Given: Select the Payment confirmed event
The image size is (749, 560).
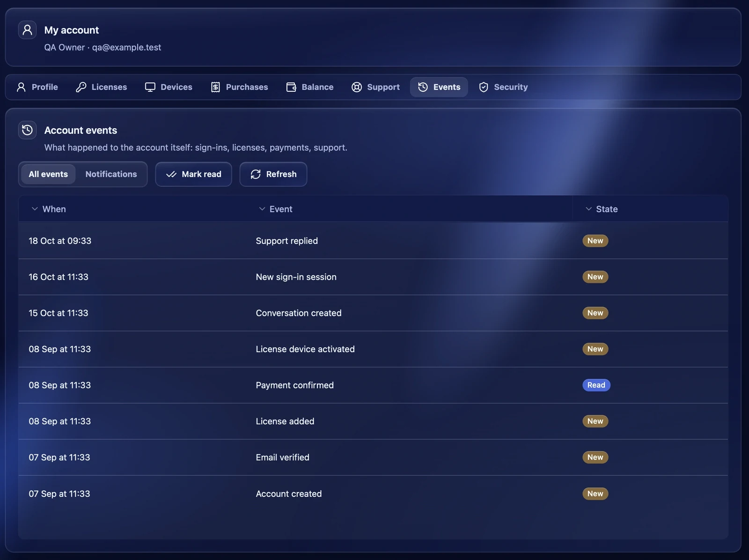Looking at the screenshot, I should [373, 385].
